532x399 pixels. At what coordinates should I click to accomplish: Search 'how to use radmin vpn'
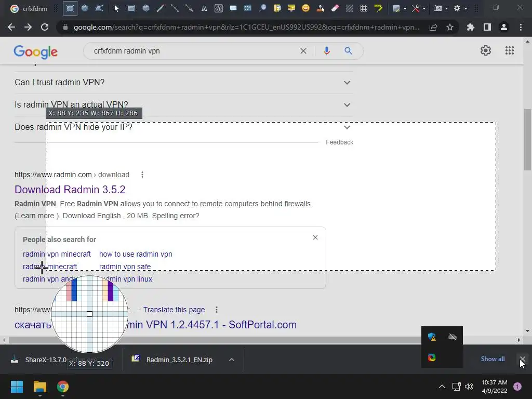pyautogui.click(x=136, y=254)
